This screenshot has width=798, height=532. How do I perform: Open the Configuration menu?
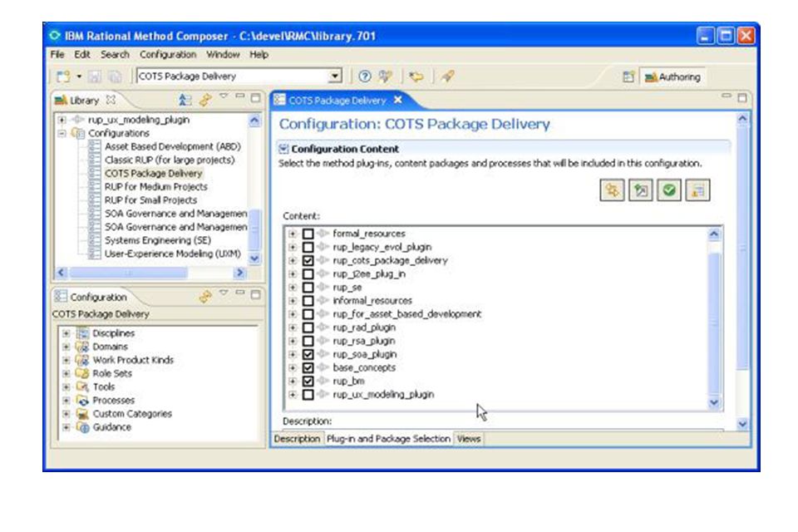pyautogui.click(x=167, y=55)
